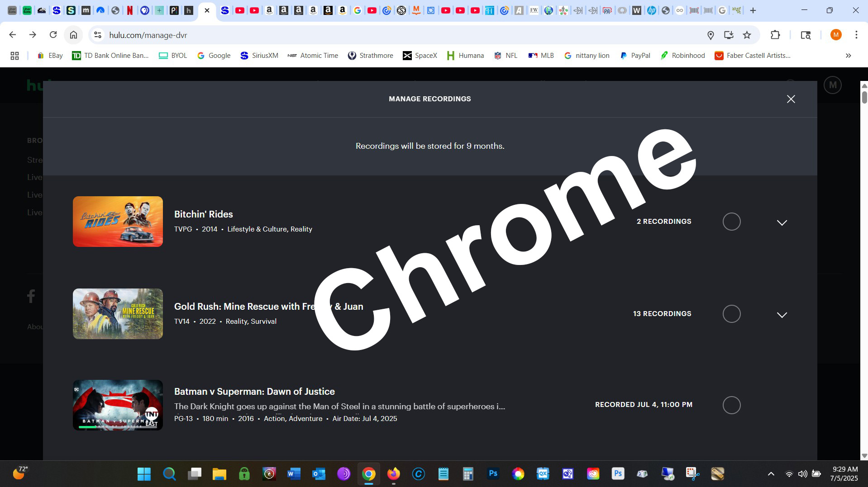Switch to the Netflix tab
This screenshot has width=868, height=487.
point(130,10)
